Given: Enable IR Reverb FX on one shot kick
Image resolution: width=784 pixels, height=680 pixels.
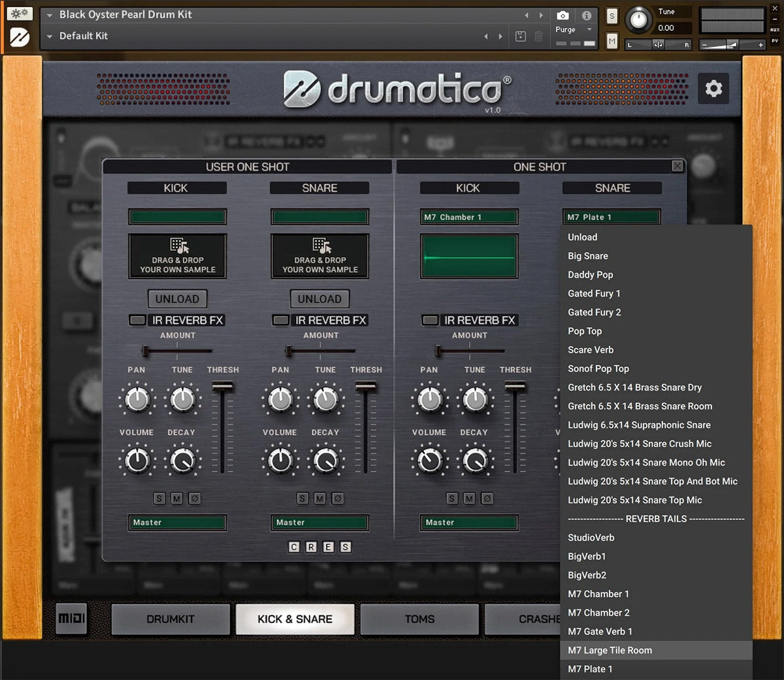Looking at the screenshot, I should (x=431, y=320).
